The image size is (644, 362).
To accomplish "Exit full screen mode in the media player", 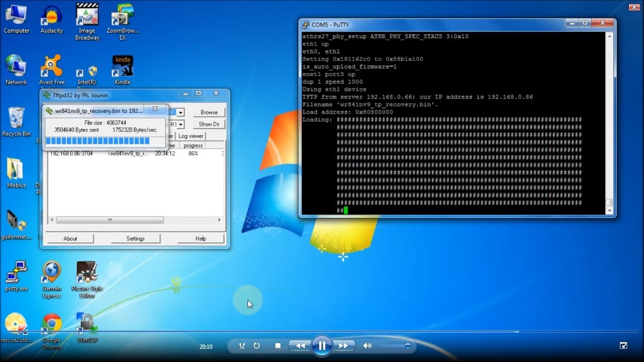I will (x=623, y=346).
